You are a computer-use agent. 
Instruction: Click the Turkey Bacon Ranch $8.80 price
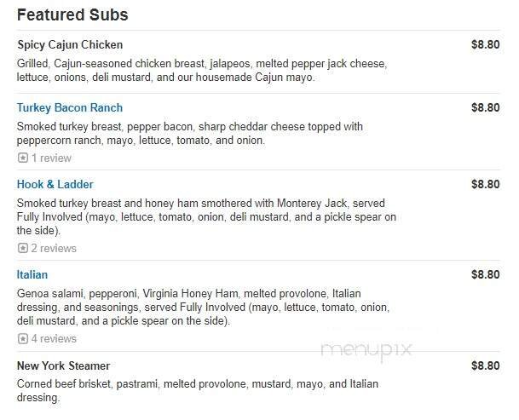[x=485, y=108]
